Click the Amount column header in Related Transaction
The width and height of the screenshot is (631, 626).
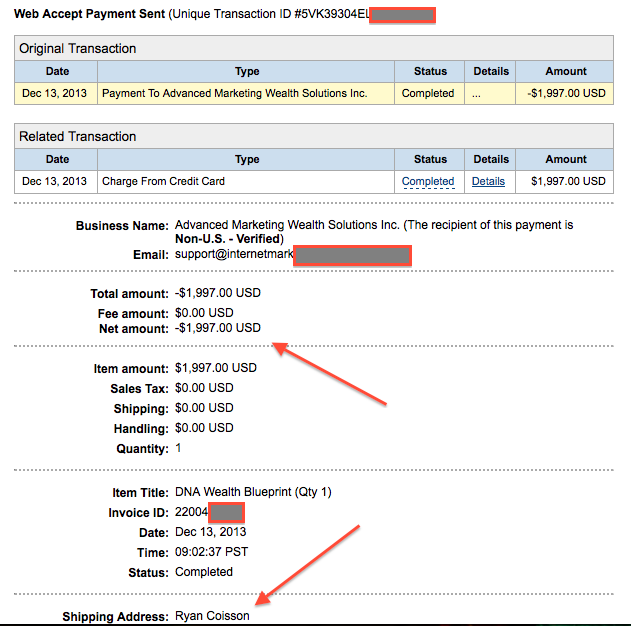tap(566, 159)
